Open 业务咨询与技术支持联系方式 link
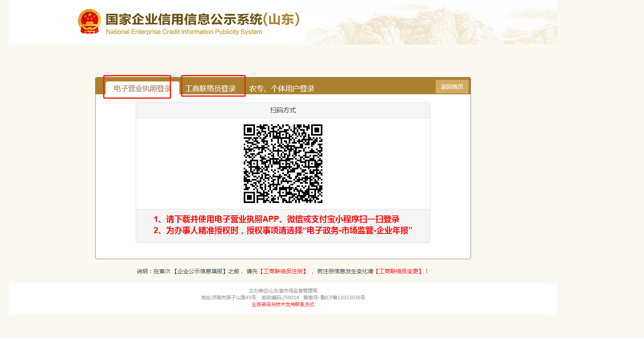The width and height of the screenshot is (644, 339). point(283,304)
